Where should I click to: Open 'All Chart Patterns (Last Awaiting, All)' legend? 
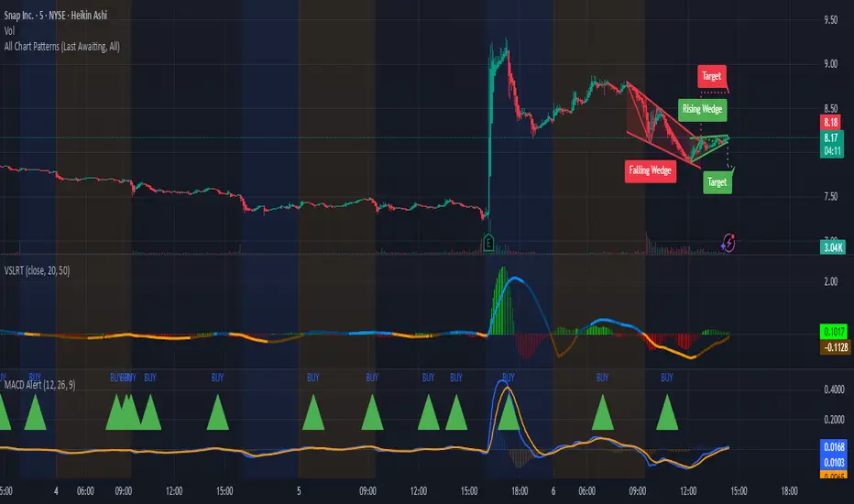point(62,47)
